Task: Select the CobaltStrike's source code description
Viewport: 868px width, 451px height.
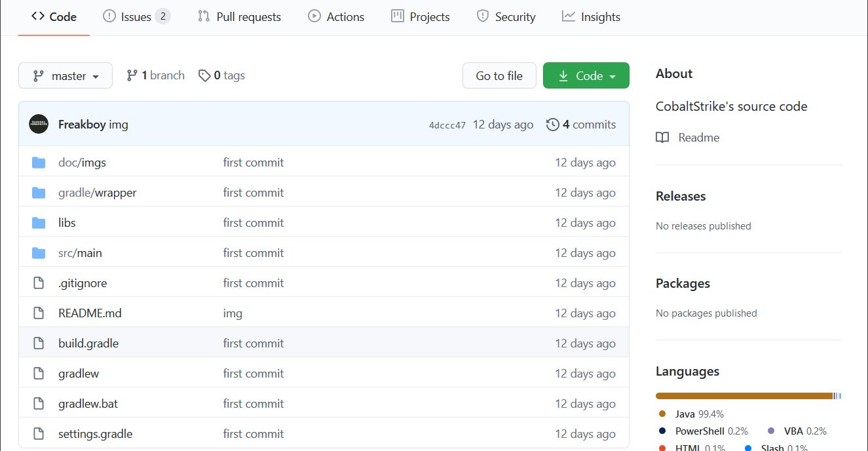Action: pos(732,106)
